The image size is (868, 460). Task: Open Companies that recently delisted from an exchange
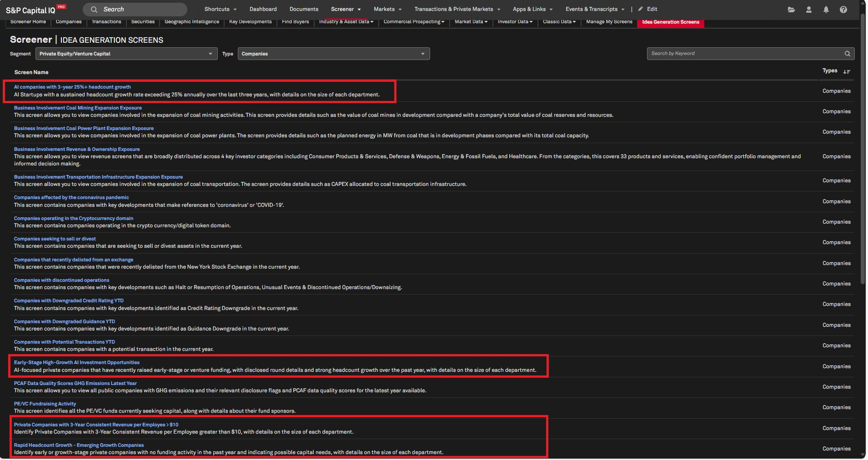coord(74,260)
